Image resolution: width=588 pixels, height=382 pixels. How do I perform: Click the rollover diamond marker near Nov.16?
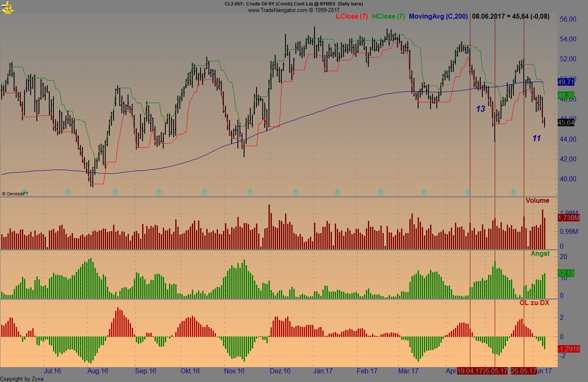coord(250,192)
